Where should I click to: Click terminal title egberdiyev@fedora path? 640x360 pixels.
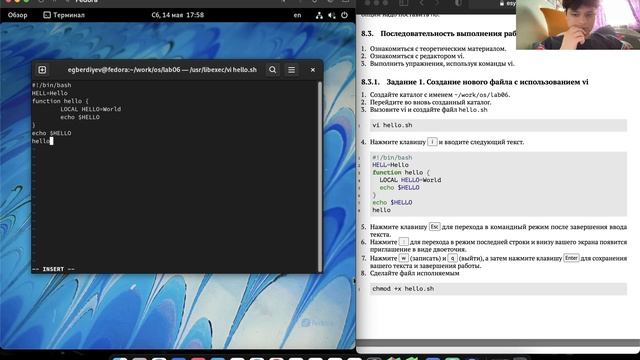coord(162,70)
